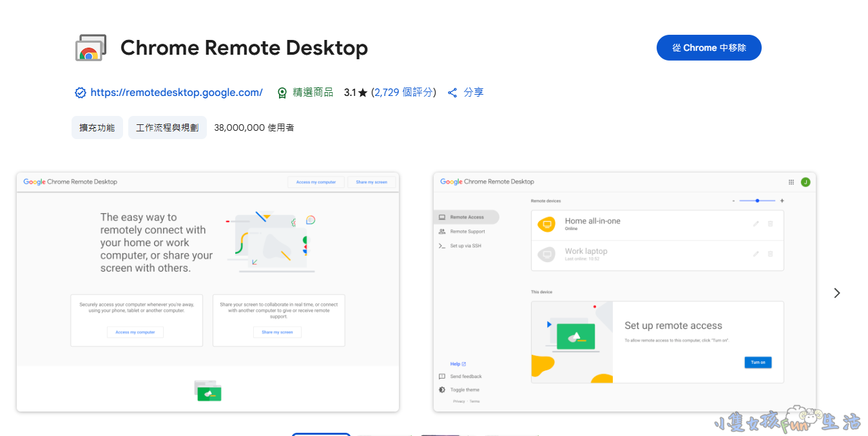Select Remote Access in the sidebar

(x=466, y=217)
